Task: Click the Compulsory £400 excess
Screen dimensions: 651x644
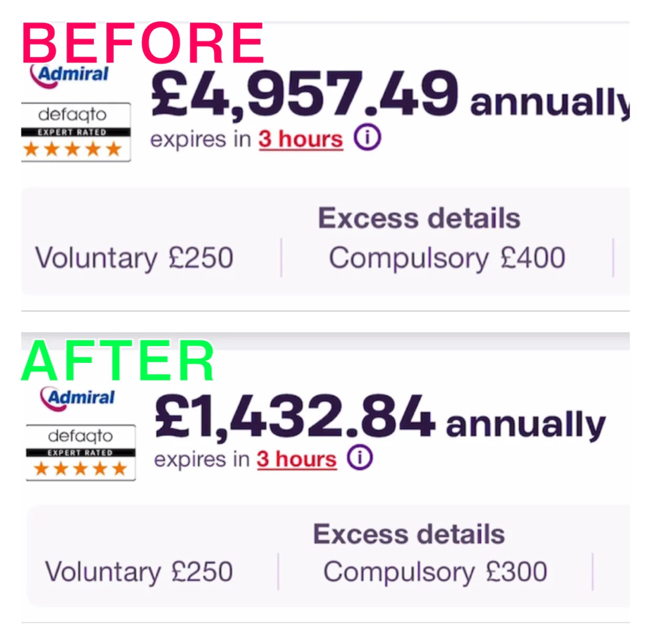Action: [447, 259]
